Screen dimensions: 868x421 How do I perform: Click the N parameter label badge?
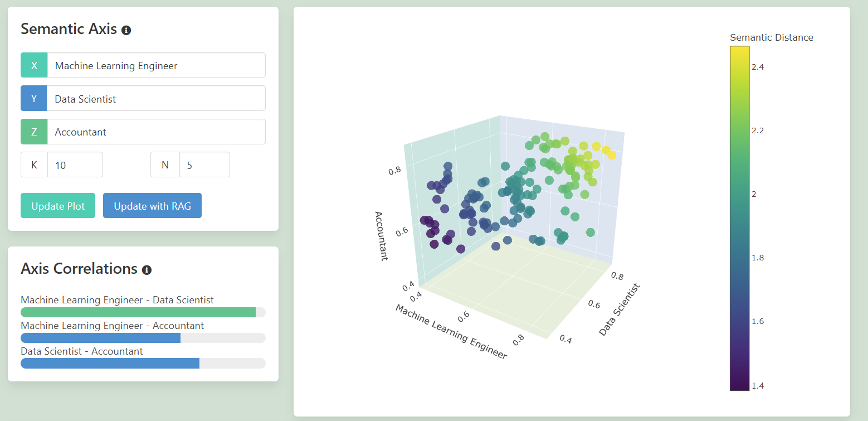pos(165,165)
